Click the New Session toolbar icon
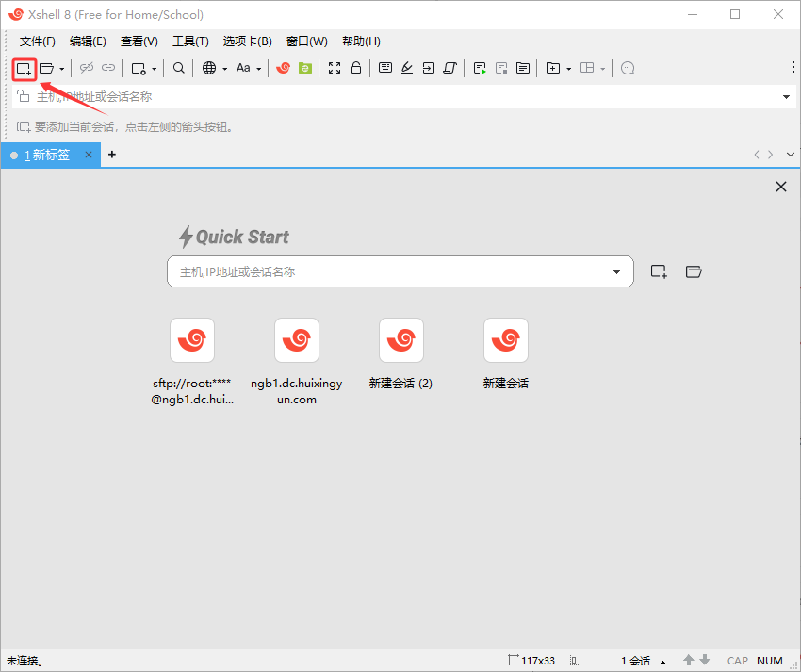This screenshot has height=672, width=801. pos(24,69)
